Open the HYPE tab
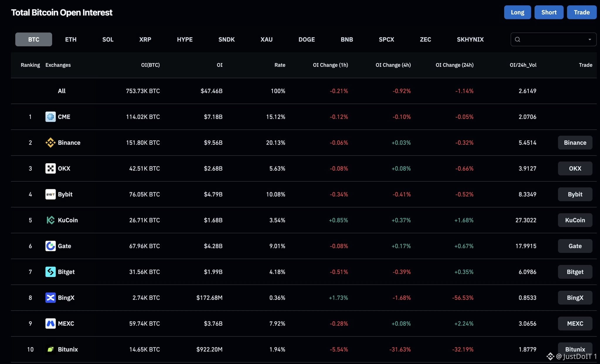600x364 pixels. pos(185,39)
